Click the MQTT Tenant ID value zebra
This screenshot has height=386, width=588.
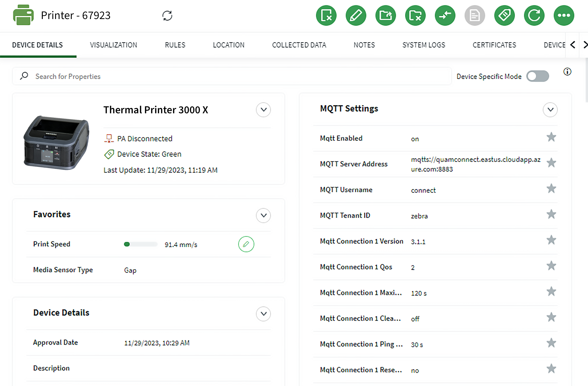click(x=419, y=216)
